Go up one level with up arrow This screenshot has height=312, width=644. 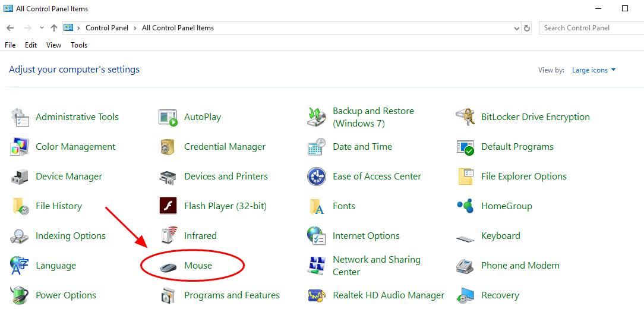(x=54, y=28)
